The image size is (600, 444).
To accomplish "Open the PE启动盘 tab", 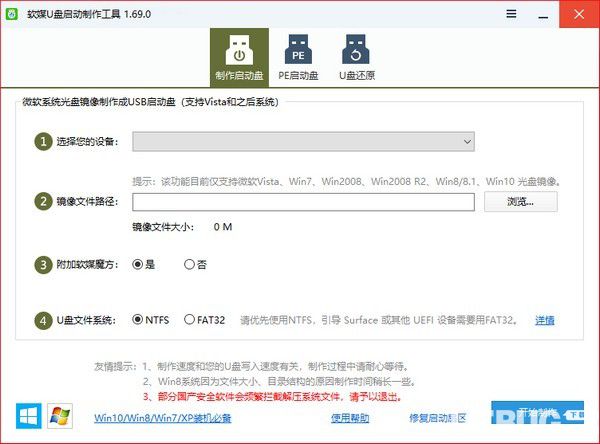I will pyautogui.click(x=298, y=58).
